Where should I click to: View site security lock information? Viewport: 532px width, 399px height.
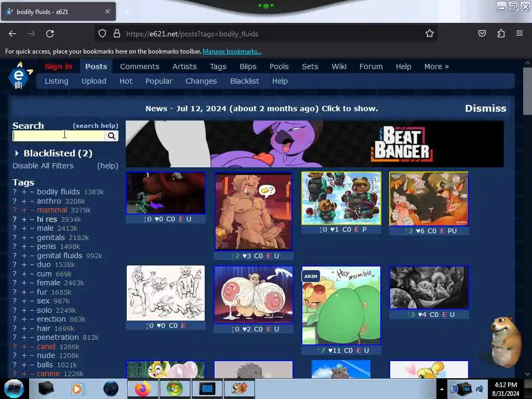click(117, 34)
